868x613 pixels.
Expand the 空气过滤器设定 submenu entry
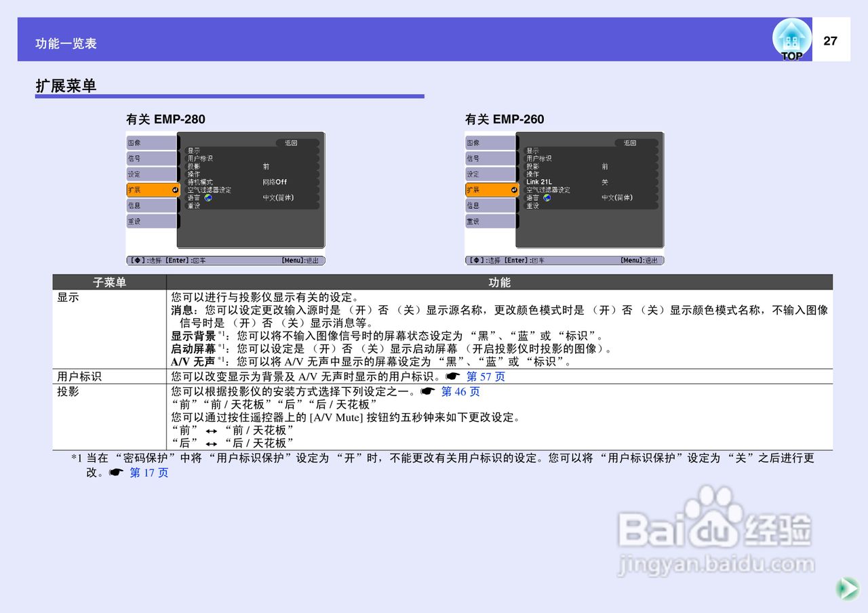click(x=208, y=189)
